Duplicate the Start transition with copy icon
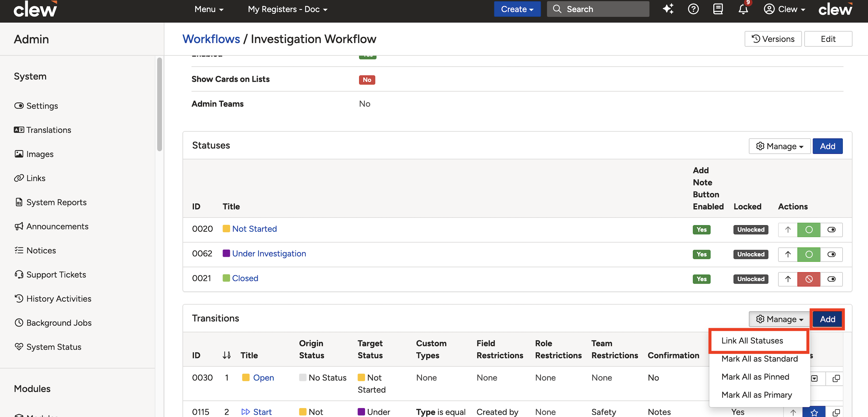Viewport: 868px width, 417px height. [836, 412]
